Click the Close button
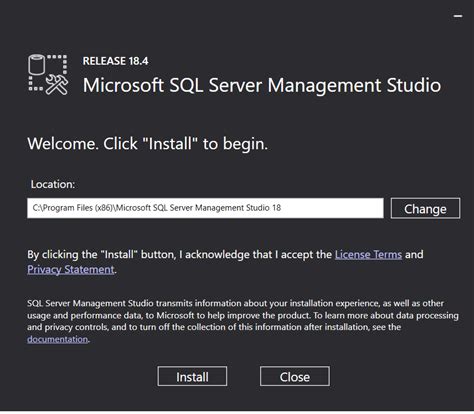This screenshot has width=474, height=414. 295,376
